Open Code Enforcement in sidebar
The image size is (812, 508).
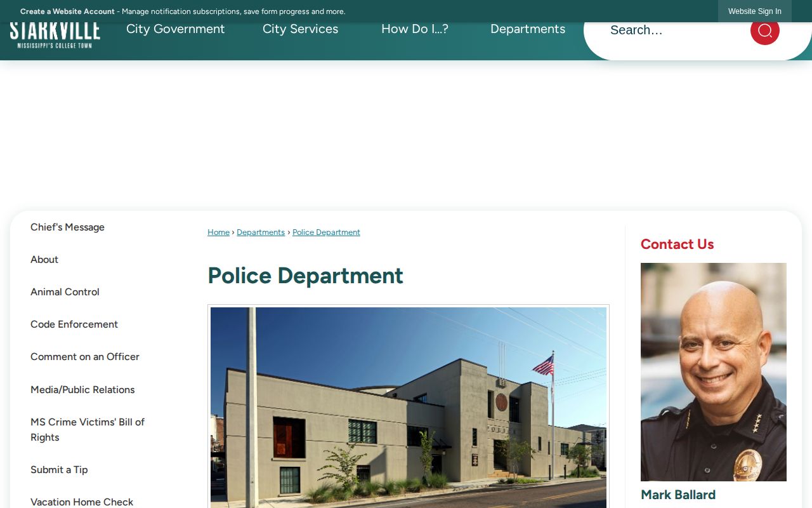[x=74, y=324]
